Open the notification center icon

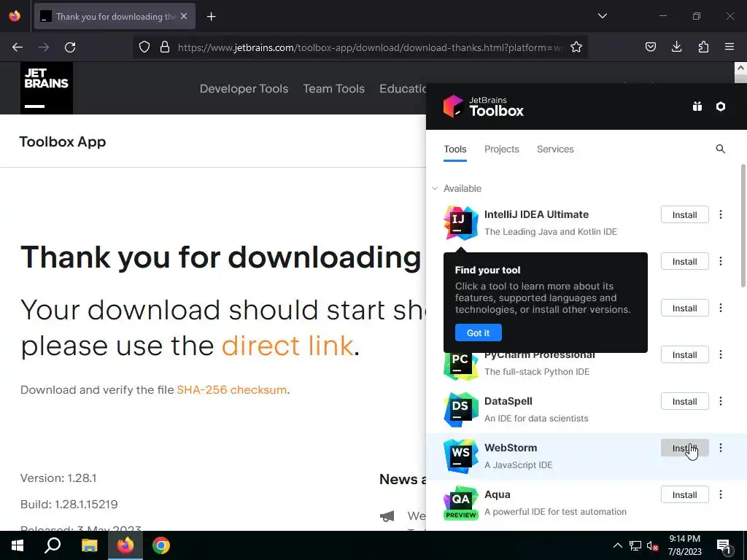tap(724, 547)
